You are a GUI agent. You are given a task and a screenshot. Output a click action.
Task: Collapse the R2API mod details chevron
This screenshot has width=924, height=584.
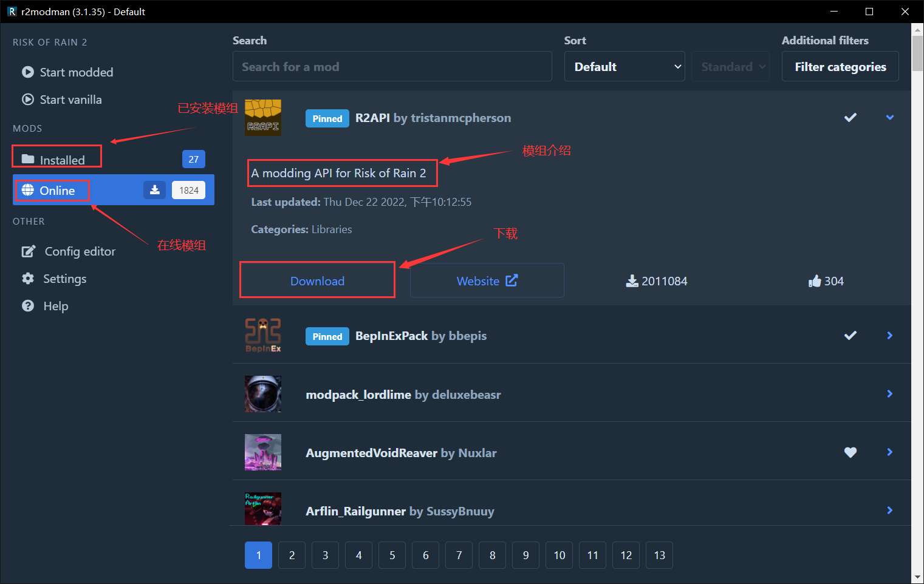889,118
